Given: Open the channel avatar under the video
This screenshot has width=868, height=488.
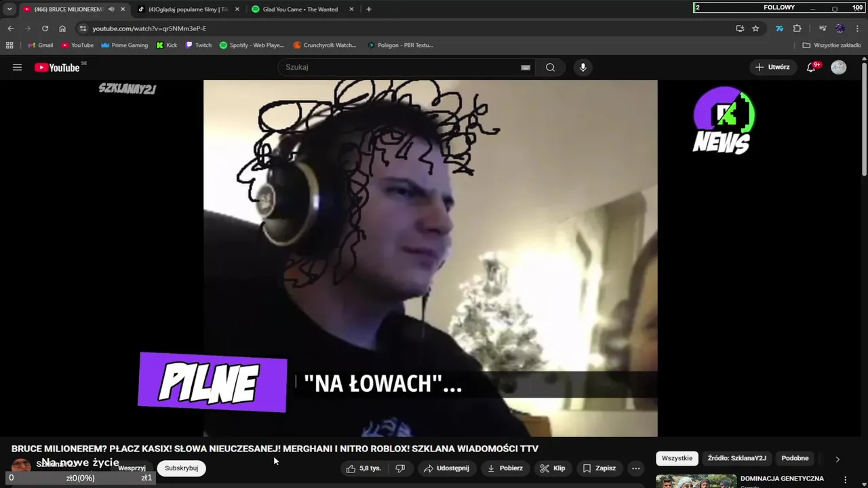Looking at the screenshot, I should 21,466.
